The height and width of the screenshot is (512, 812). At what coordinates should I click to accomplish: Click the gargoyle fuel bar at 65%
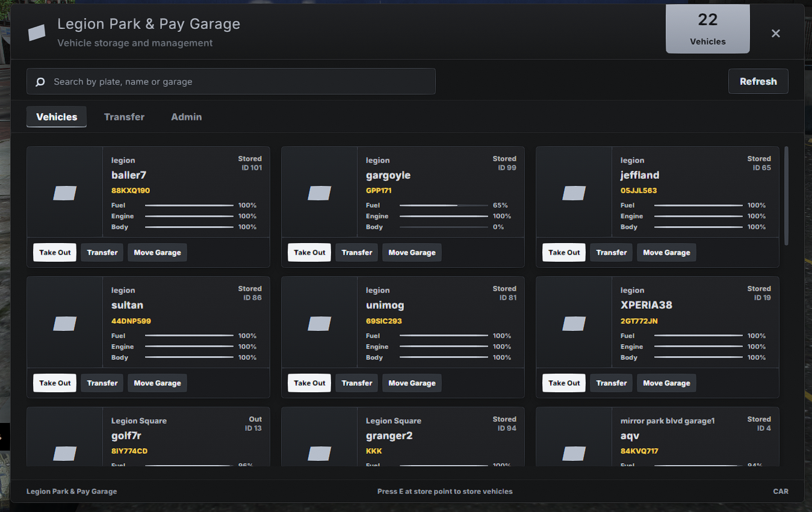[x=444, y=205]
